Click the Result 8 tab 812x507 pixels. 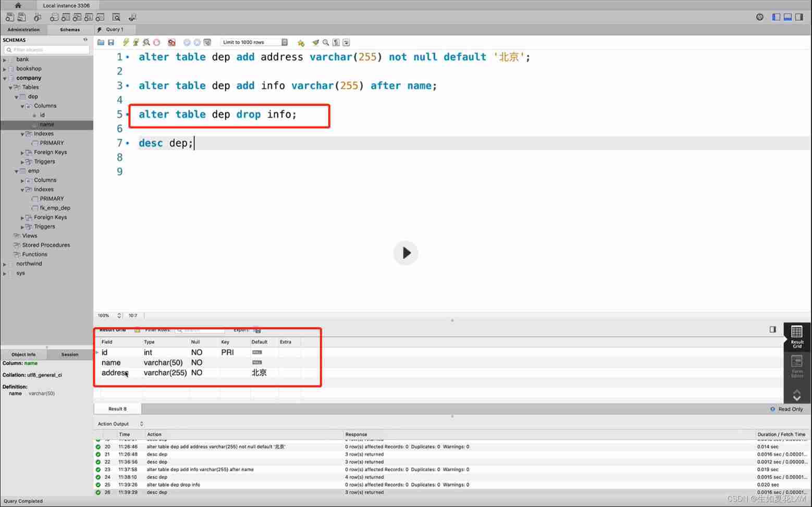tap(117, 409)
